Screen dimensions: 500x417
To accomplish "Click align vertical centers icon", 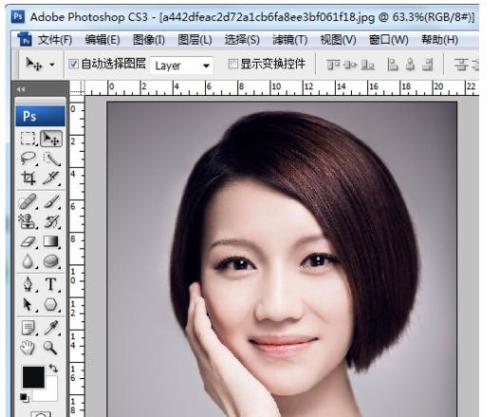I will [x=350, y=65].
